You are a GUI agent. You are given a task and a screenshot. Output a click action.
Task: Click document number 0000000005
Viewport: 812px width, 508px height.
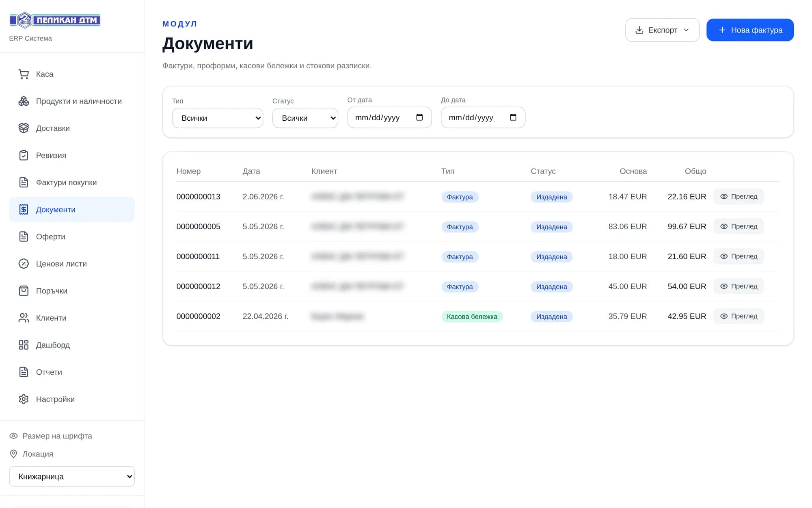click(198, 226)
